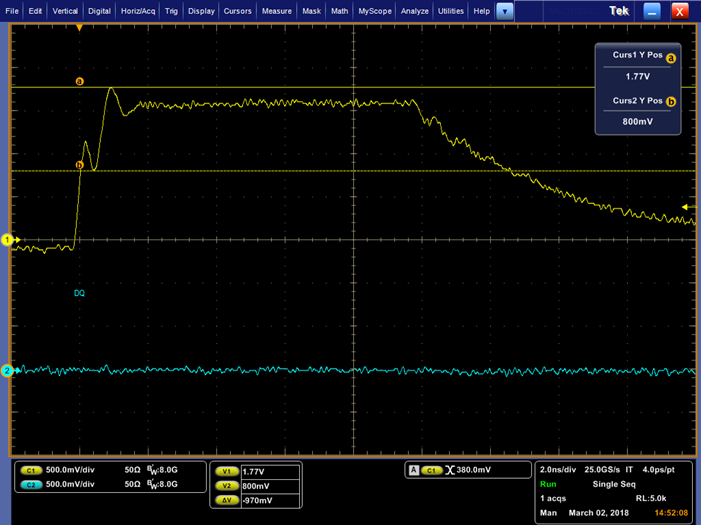This screenshot has height=525, width=701.
Task: Click the RL:5.0k record length readout
Action: click(651, 498)
